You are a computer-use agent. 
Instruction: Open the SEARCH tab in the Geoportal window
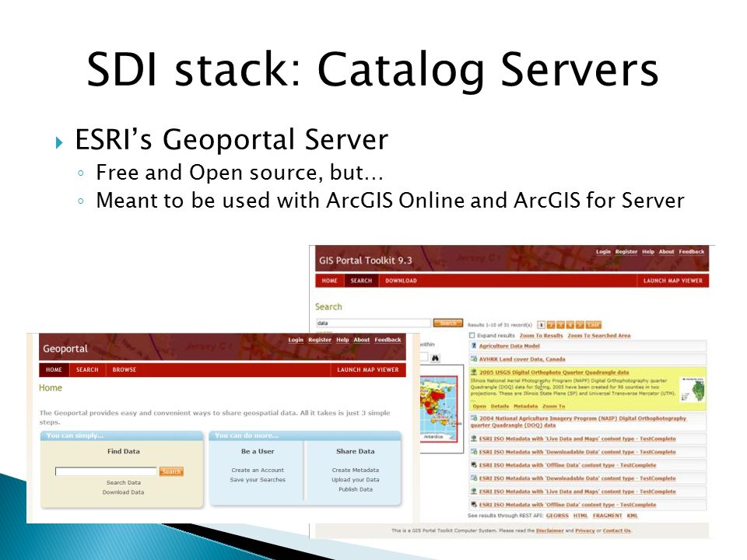point(87,369)
